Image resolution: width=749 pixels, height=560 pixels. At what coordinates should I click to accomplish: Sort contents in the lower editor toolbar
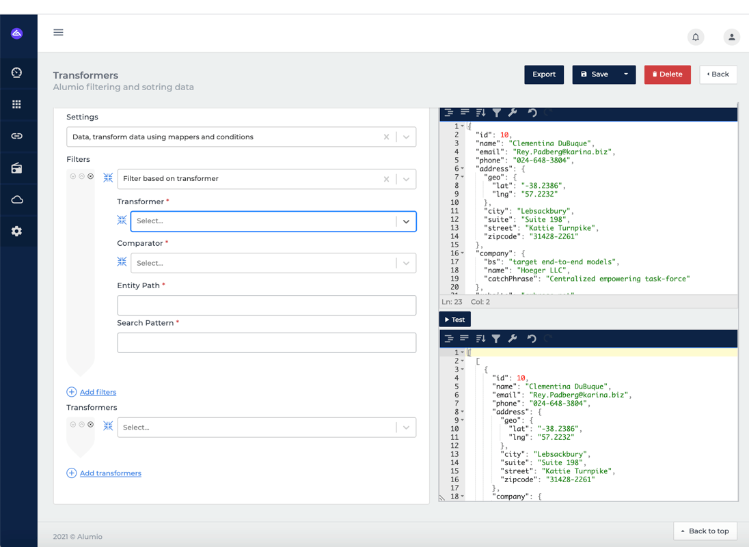pyautogui.click(x=480, y=339)
